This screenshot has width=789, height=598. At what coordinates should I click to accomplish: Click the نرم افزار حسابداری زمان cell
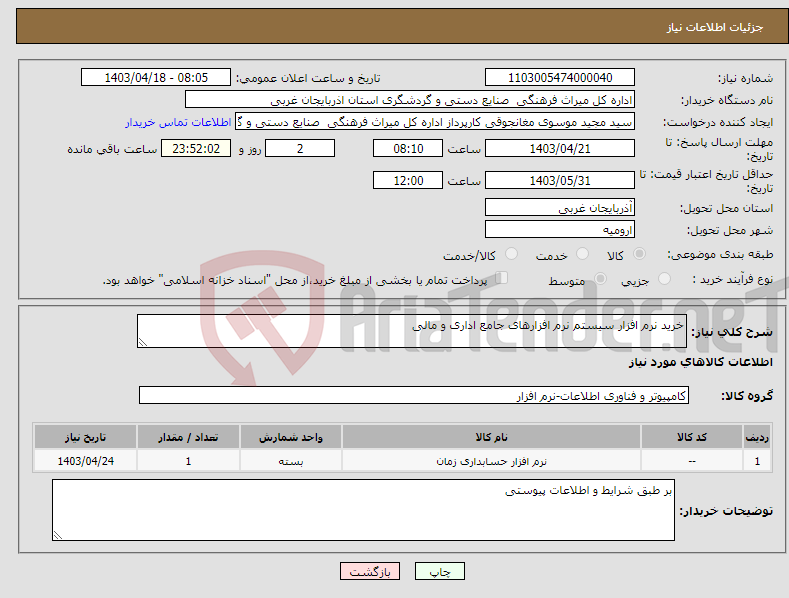pos(491,461)
